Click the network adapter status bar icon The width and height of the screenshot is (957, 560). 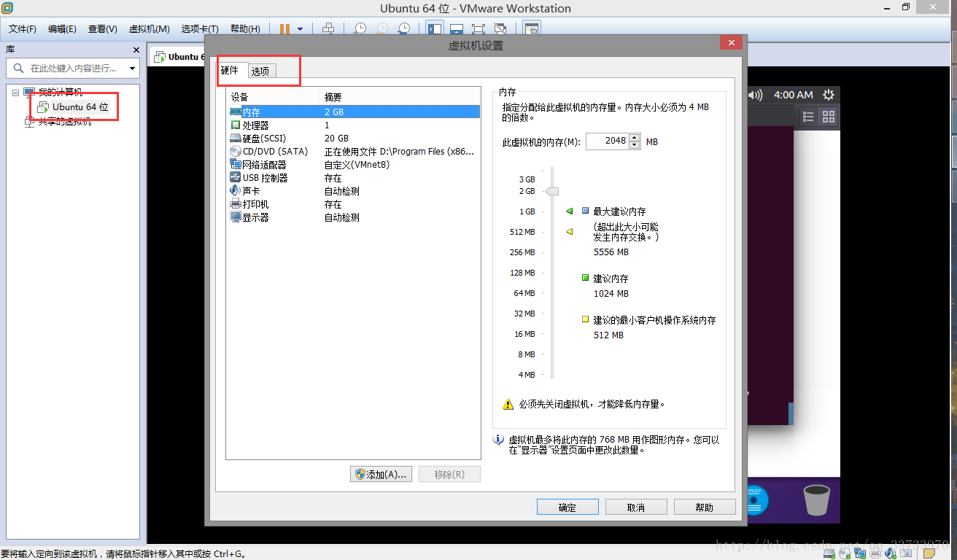(x=860, y=553)
